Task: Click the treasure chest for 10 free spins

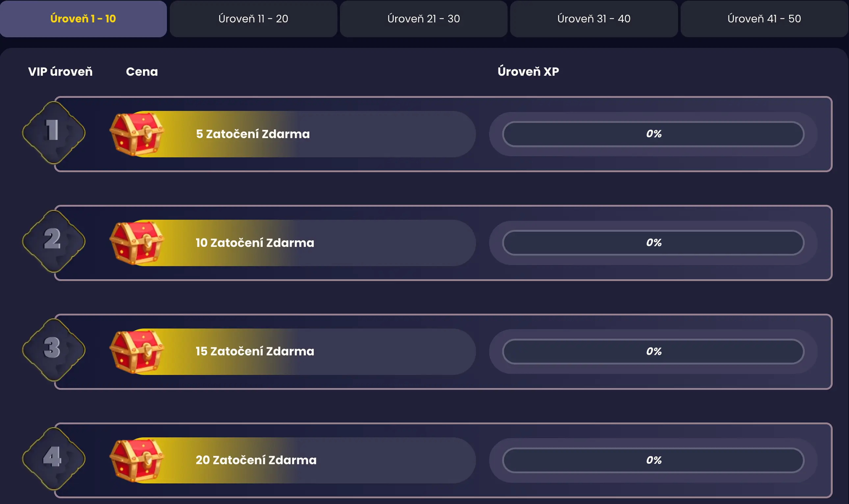Action: click(x=137, y=243)
